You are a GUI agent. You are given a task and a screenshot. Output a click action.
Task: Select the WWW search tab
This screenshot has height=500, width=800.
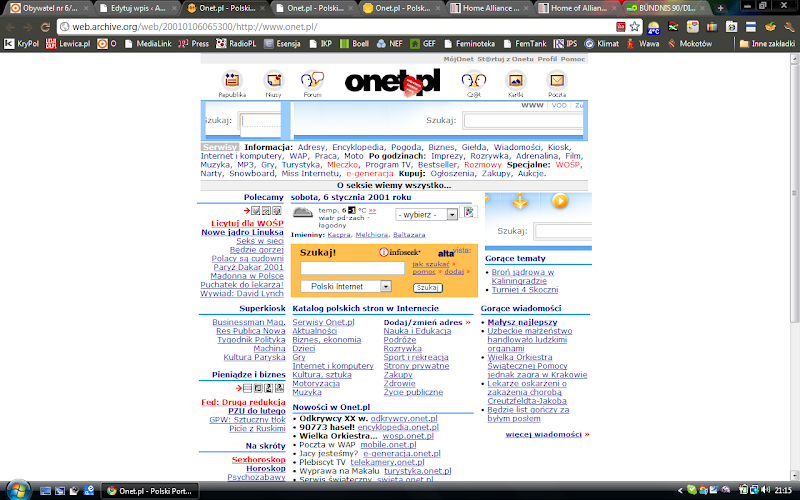(532, 105)
